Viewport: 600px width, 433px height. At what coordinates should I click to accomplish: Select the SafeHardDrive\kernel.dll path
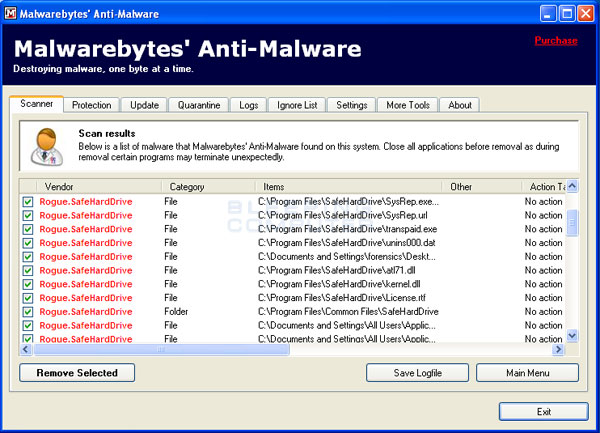tap(339, 284)
